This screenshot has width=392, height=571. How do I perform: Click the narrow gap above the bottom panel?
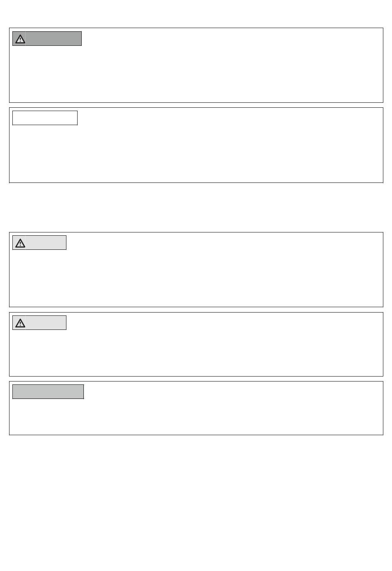[196, 379]
